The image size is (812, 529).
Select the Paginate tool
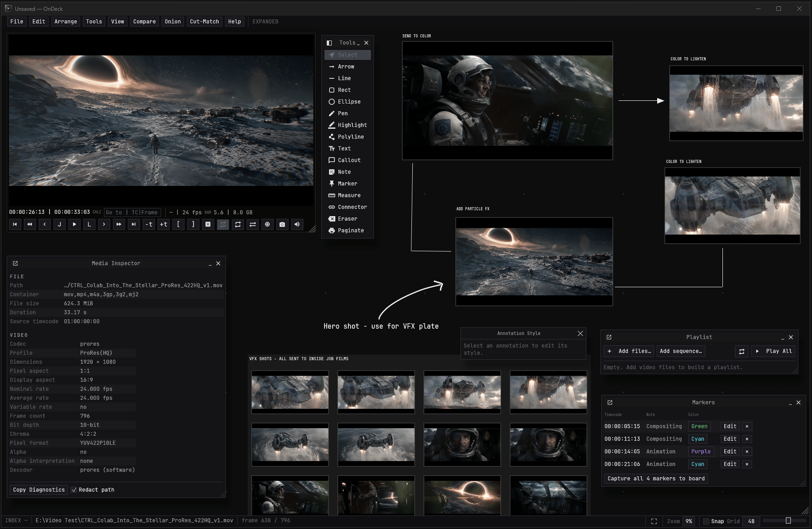pyautogui.click(x=347, y=231)
